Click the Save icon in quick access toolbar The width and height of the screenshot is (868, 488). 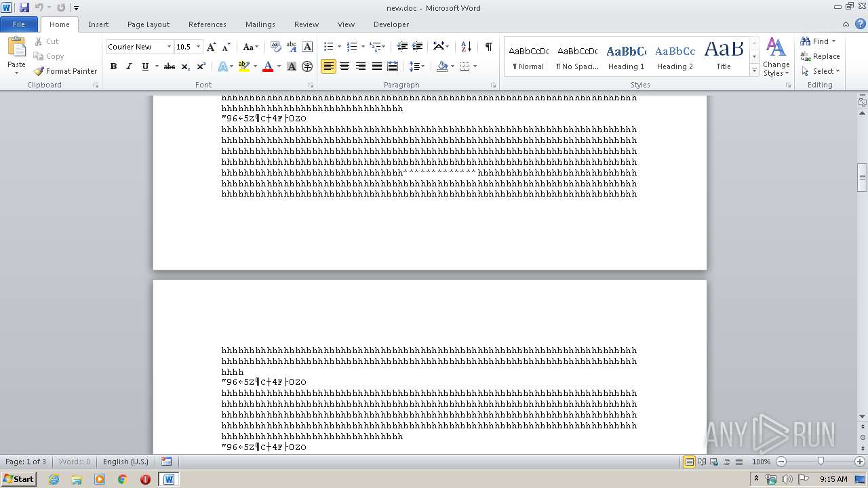coord(24,7)
